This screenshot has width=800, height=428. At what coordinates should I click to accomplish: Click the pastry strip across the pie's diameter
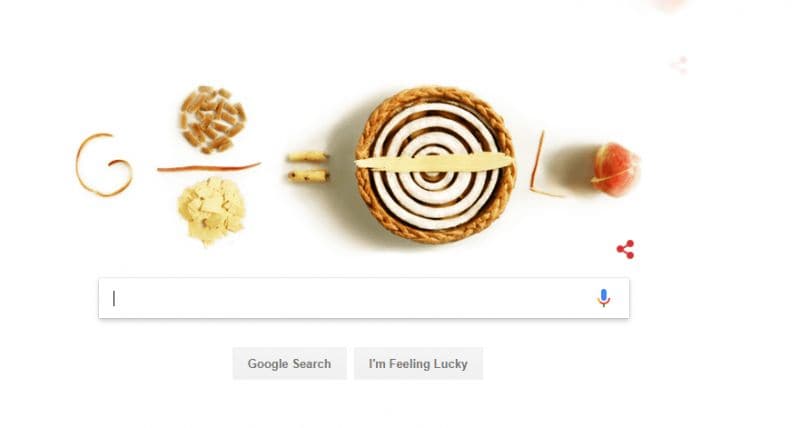(x=434, y=162)
